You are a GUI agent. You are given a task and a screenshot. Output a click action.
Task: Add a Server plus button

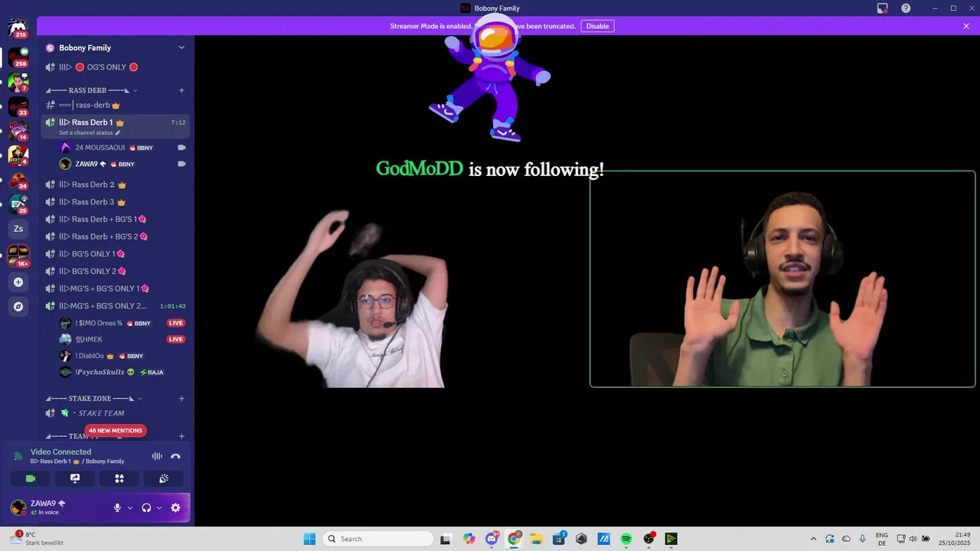pos(18,282)
